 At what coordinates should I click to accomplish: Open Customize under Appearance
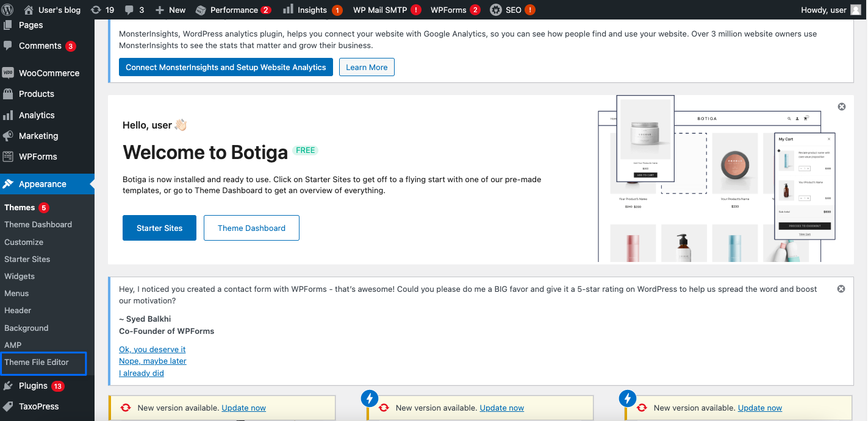click(24, 242)
